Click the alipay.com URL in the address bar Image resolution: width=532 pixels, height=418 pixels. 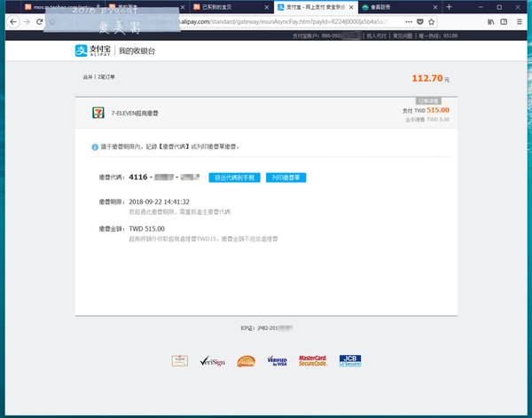click(x=284, y=21)
